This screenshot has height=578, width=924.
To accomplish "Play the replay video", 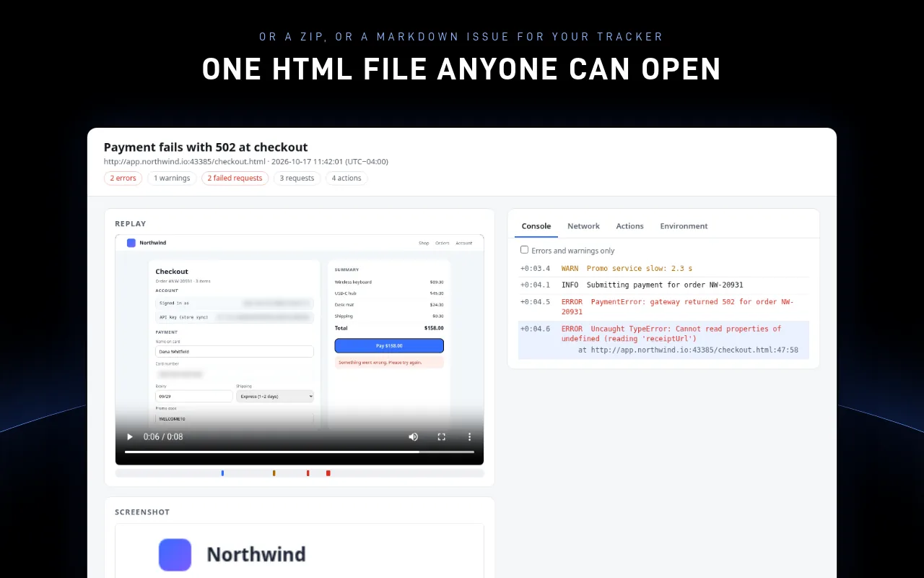I will point(130,436).
